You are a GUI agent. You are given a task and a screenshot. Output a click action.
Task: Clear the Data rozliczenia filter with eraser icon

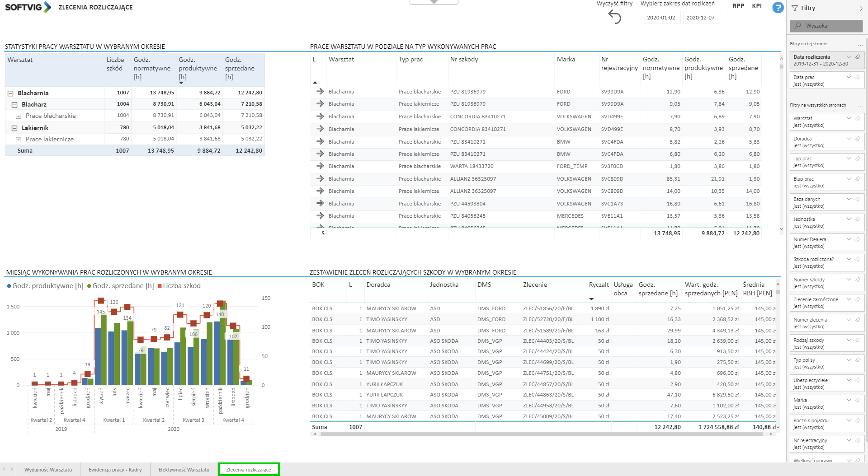click(x=858, y=57)
